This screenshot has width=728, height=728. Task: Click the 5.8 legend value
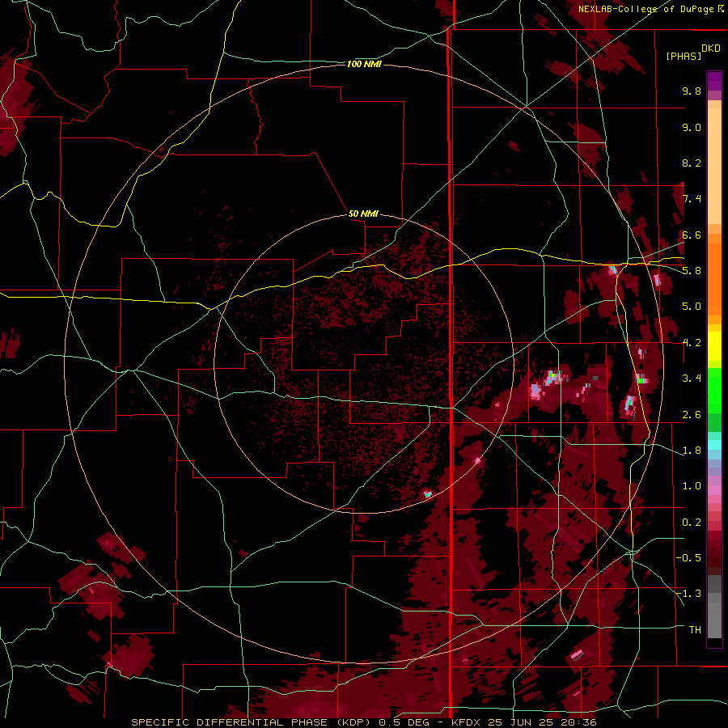pyautogui.click(x=692, y=271)
